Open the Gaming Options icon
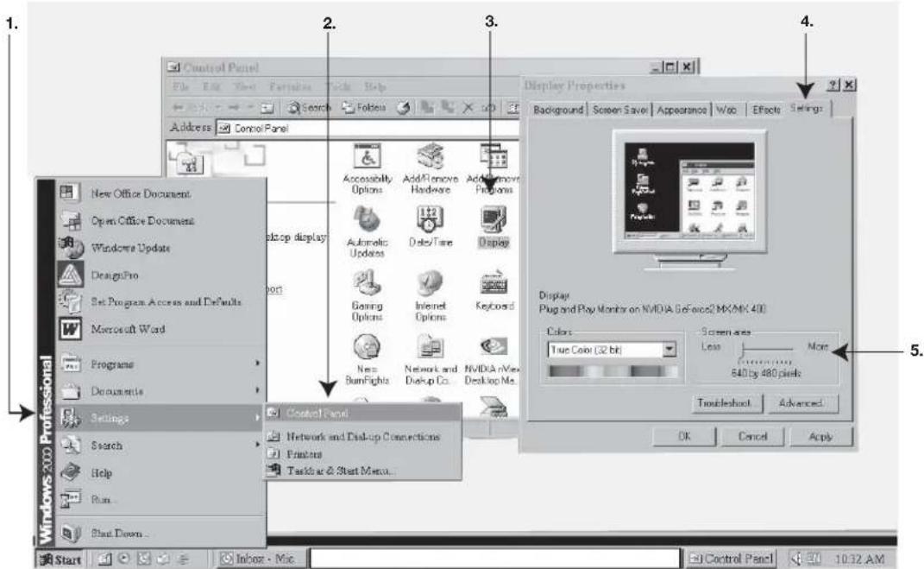The image size is (924, 569). point(368,295)
